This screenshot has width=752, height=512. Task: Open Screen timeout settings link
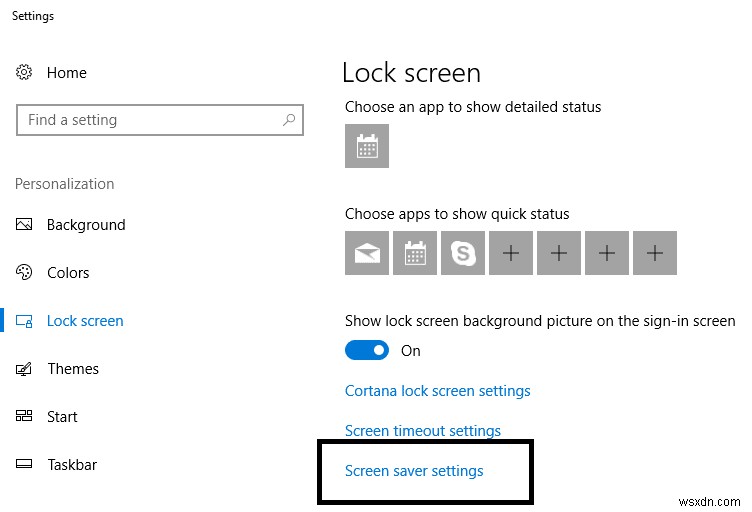tap(423, 431)
